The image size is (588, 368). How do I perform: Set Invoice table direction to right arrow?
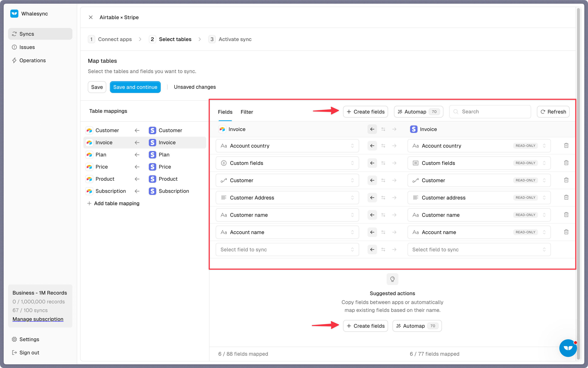394,129
